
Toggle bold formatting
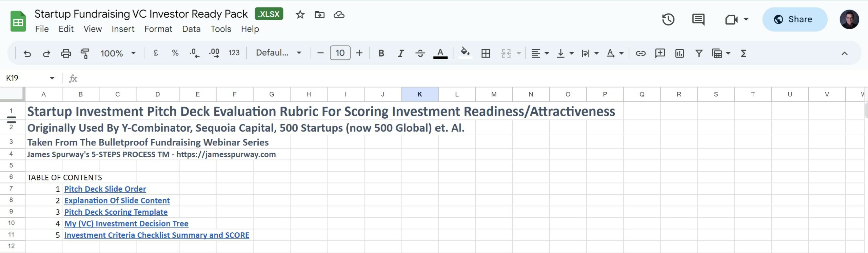(x=381, y=53)
